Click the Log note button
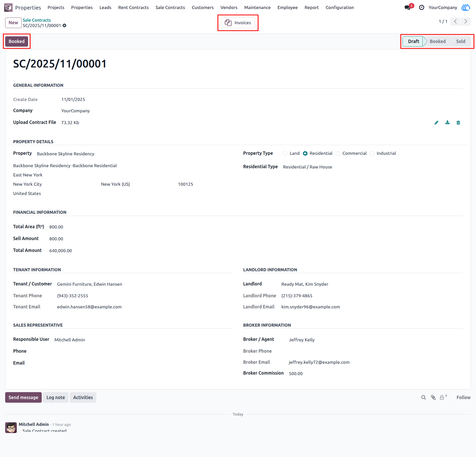 click(x=56, y=397)
